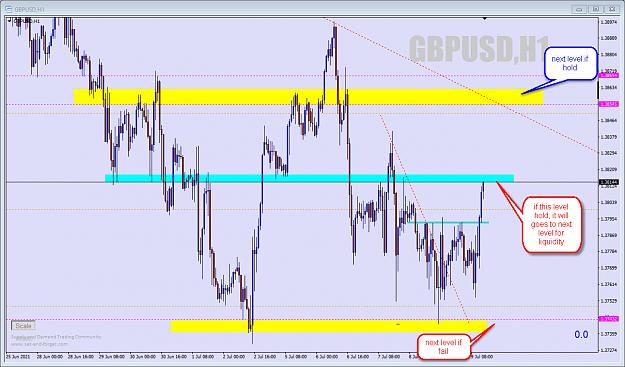Image resolution: width=625 pixels, height=367 pixels.
Task: Click the GBPUSD,H1 window title text
Action: [30, 9]
